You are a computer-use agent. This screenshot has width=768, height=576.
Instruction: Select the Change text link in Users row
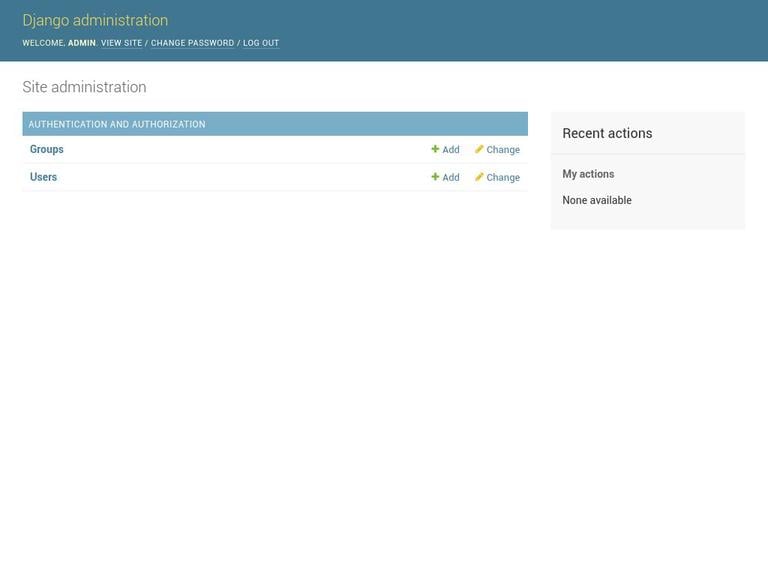click(503, 178)
